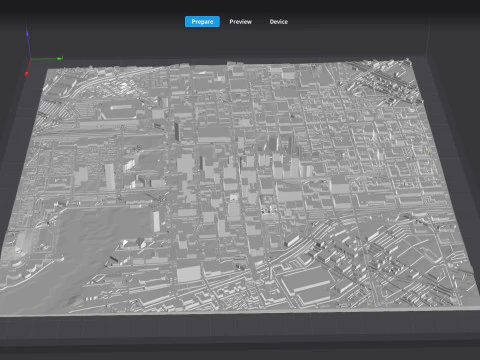Switch to the Prepare tab

click(202, 22)
